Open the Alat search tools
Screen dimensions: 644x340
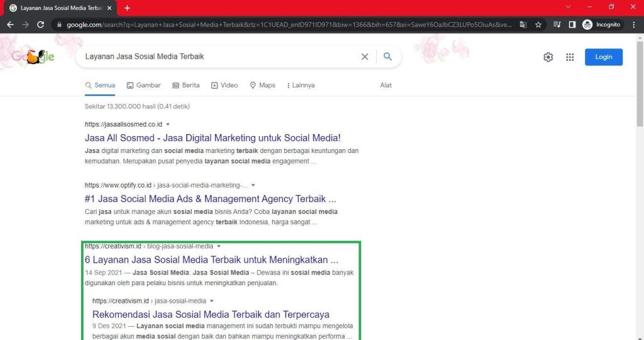click(386, 86)
